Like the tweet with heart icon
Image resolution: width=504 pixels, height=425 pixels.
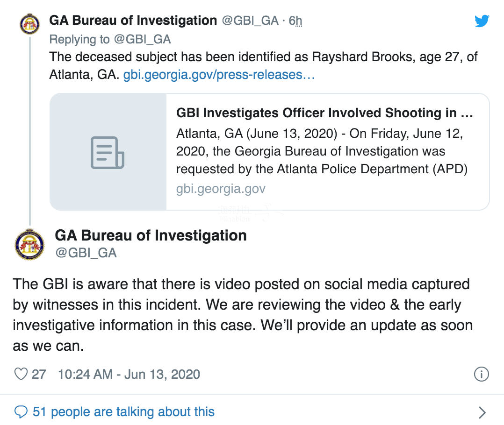click(21, 374)
